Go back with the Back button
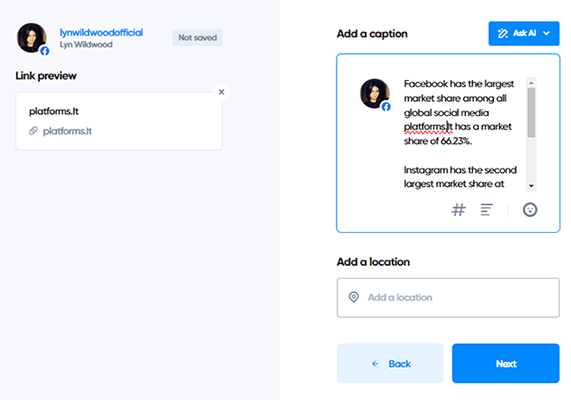Viewport: 571px width, 400px height. click(390, 363)
